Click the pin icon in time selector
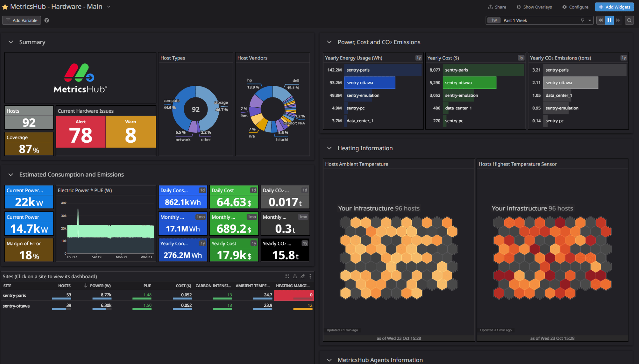The height and width of the screenshot is (364, 639). coord(582,20)
